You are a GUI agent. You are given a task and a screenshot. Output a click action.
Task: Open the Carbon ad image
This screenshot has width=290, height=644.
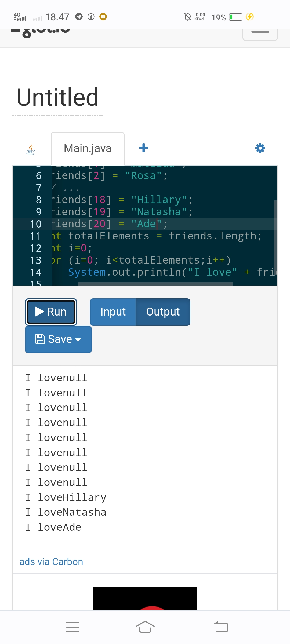tap(145, 598)
